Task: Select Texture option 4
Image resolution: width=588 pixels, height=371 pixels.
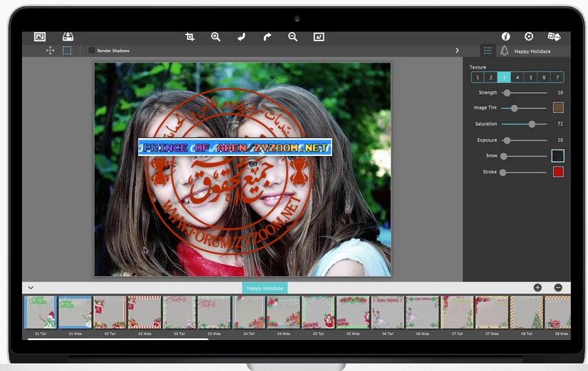Action: [517, 77]
